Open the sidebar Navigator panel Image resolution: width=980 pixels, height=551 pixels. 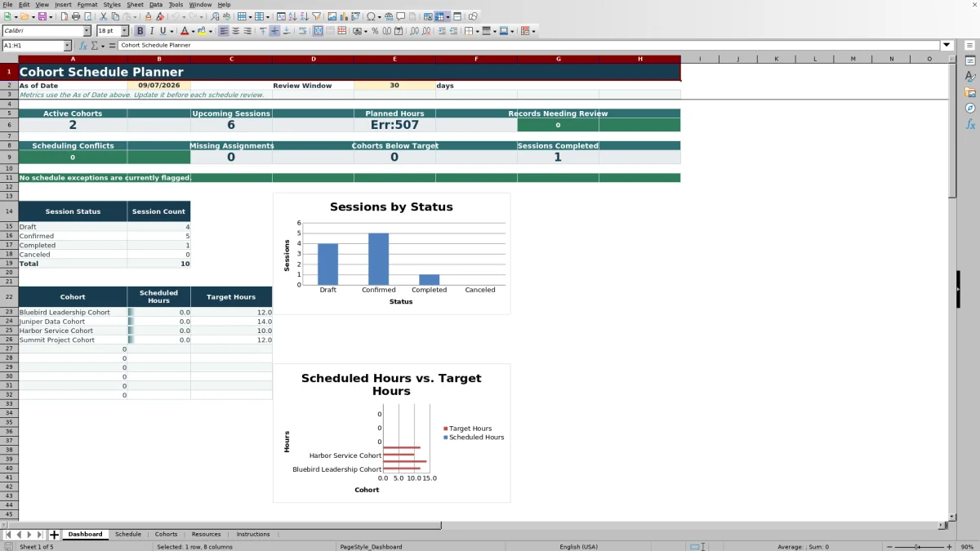pos(970,108)
